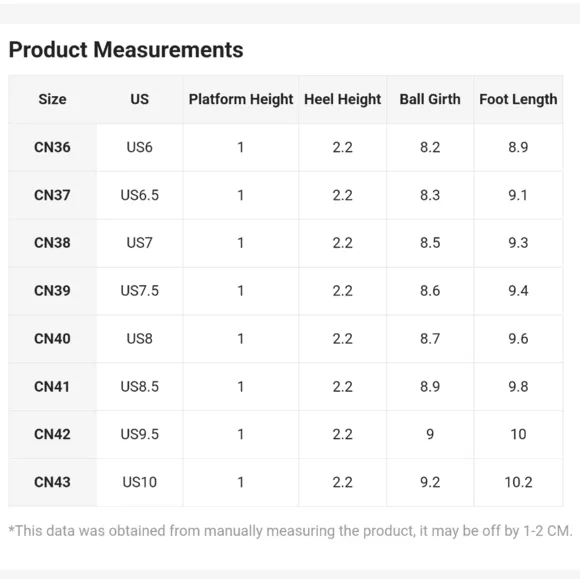The height and width of the screenshot is (579, 580).
Task: Select the Platform Height column header
Action: point(241,99)
